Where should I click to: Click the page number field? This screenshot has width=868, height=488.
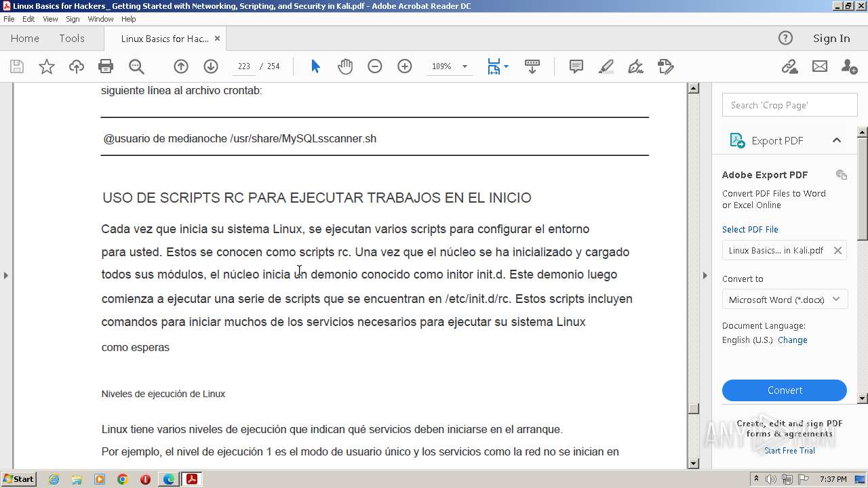pos(244,66)
